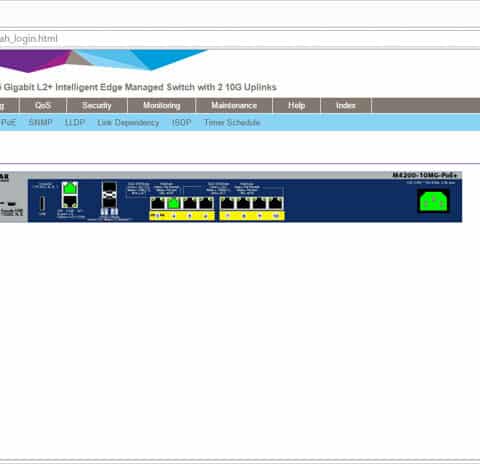480x464 pixels.
Task: Select the green active port in the left group
Action: coord(174,203)
